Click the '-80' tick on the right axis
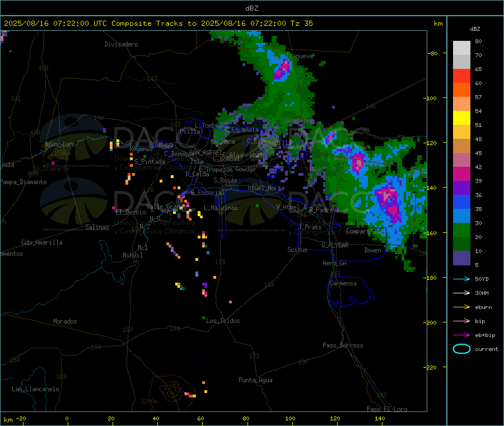 coord(433,53)
